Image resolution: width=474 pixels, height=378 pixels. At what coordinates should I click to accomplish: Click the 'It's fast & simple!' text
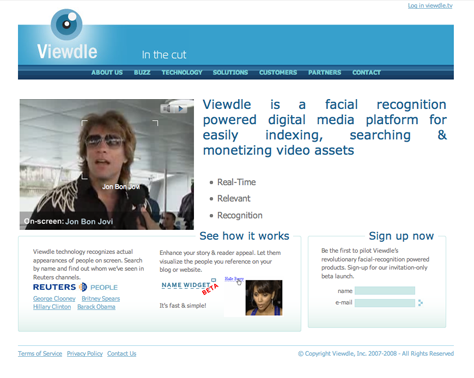183,306
